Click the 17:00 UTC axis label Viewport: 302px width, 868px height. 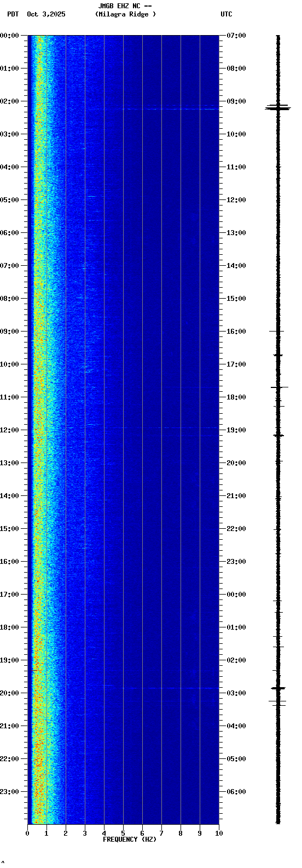[x=236, y=364]
